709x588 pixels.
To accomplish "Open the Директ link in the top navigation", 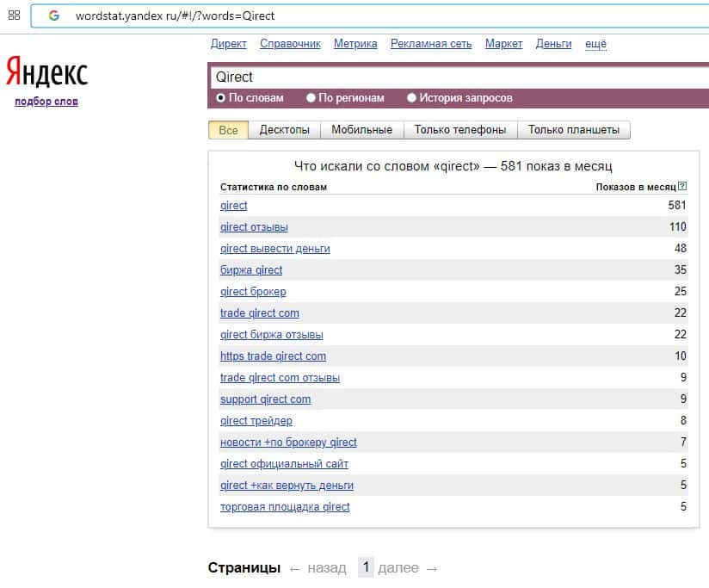I will [228, 44].
